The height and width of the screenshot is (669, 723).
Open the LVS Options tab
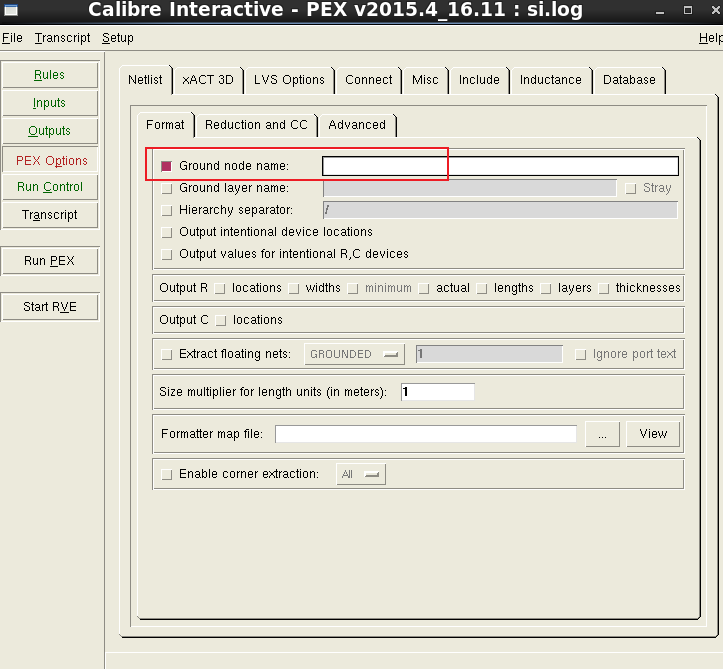tap(289, 80)
